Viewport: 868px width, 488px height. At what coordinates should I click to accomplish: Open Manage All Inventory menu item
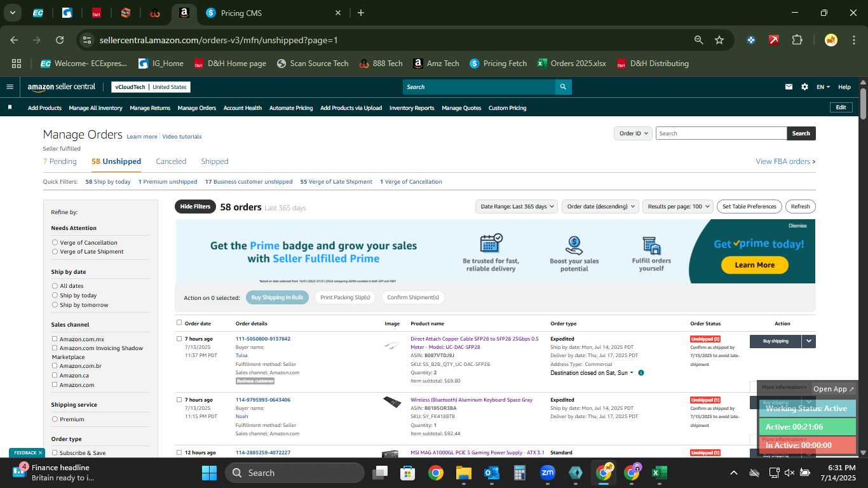(95, 108)
